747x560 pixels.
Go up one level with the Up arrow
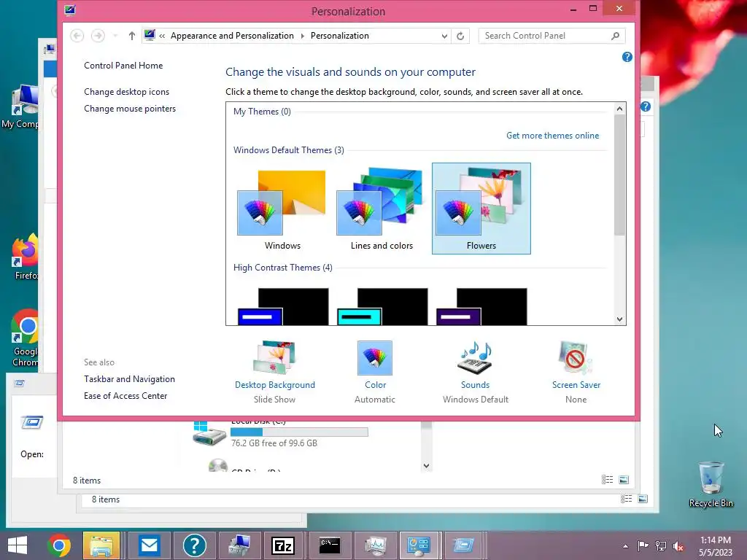[x=132, y=36]
